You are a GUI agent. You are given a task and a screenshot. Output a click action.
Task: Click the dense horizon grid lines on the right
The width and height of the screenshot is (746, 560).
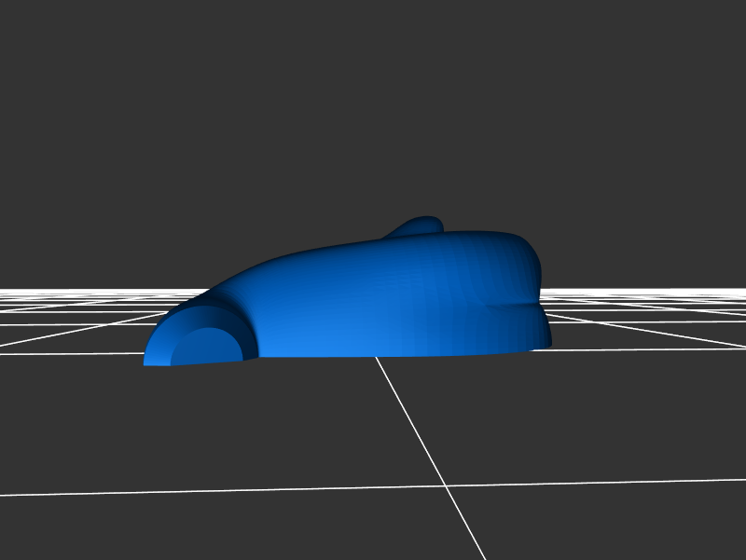click(653, 294)
